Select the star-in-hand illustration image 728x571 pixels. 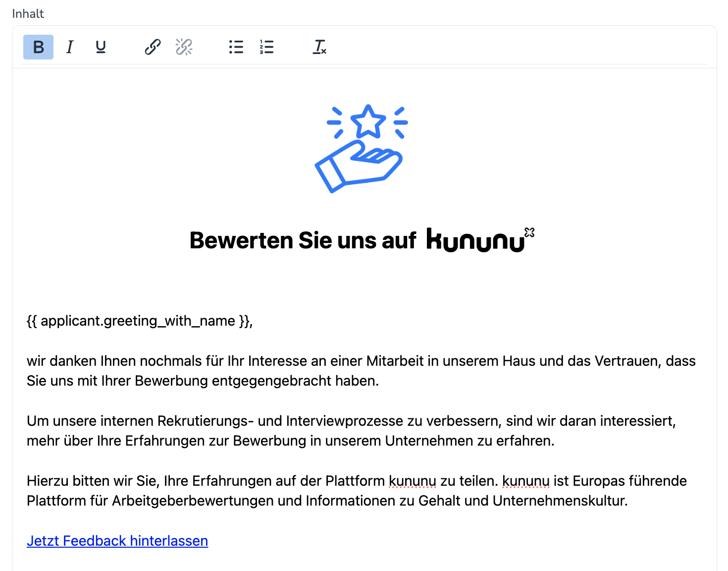(x=362, y=149)
